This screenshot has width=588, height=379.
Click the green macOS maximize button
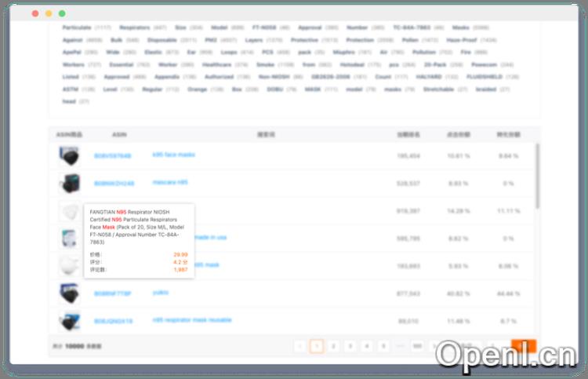point(62,14)
